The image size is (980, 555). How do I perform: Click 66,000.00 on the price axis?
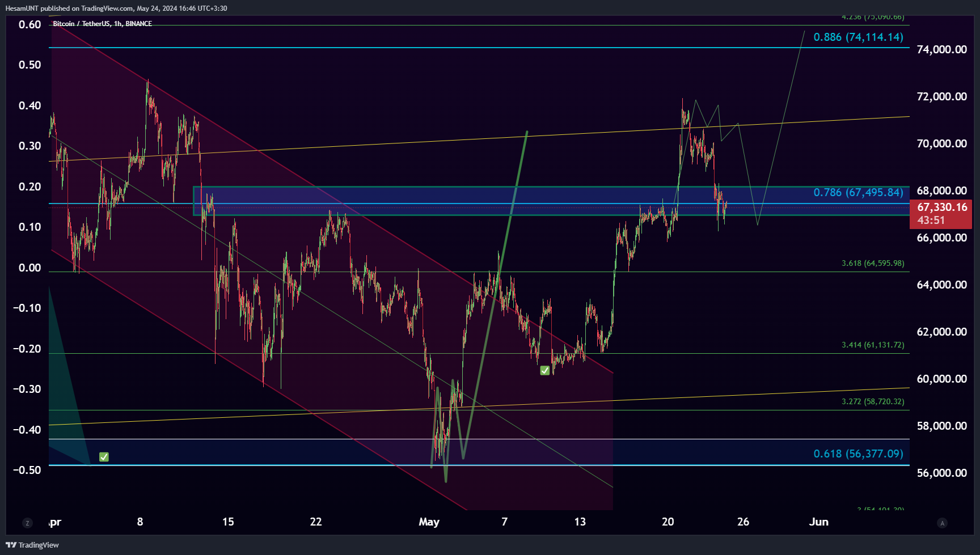coord(942,238)
